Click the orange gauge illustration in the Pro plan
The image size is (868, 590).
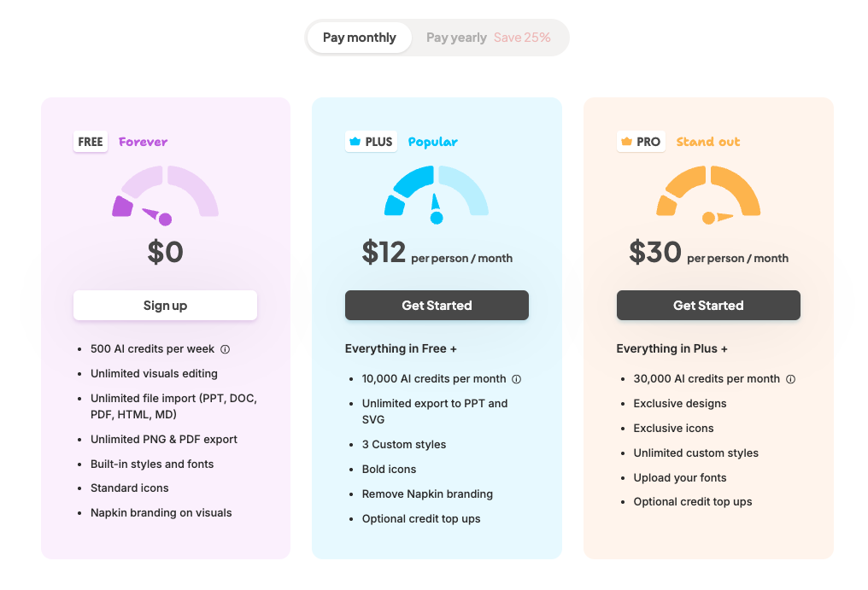(708, 195)
